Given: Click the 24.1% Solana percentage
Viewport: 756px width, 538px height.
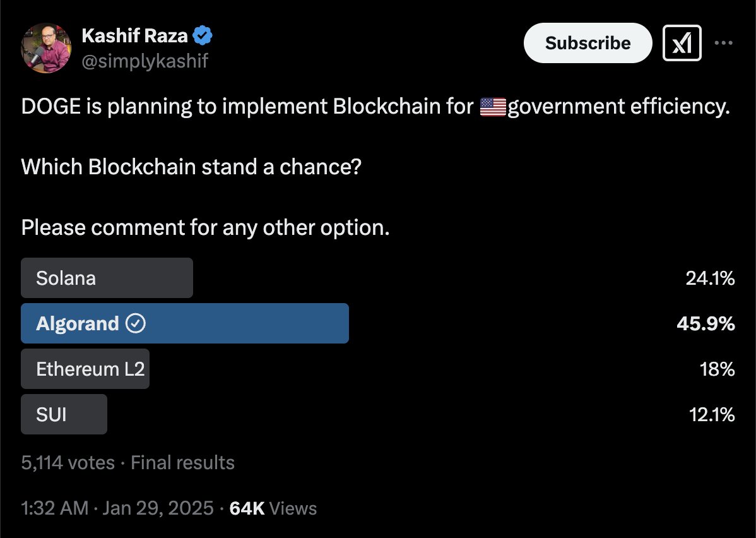Looking at the screenshot, I should [x=710, y=278].
